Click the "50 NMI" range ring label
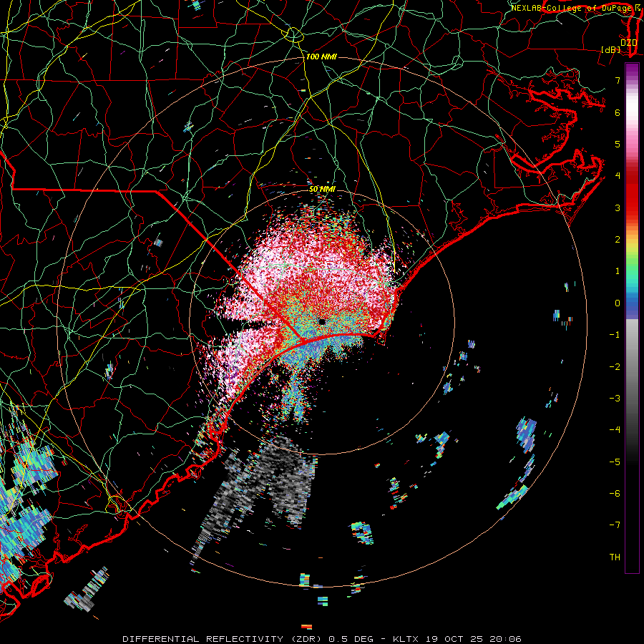644x644 pixels. click(x=322, y=190)
